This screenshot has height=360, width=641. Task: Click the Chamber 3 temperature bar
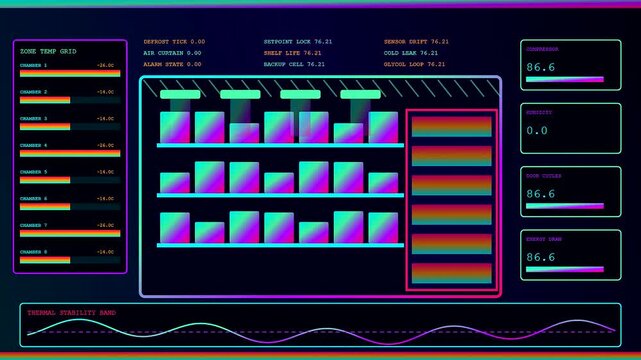click(70, 127)
